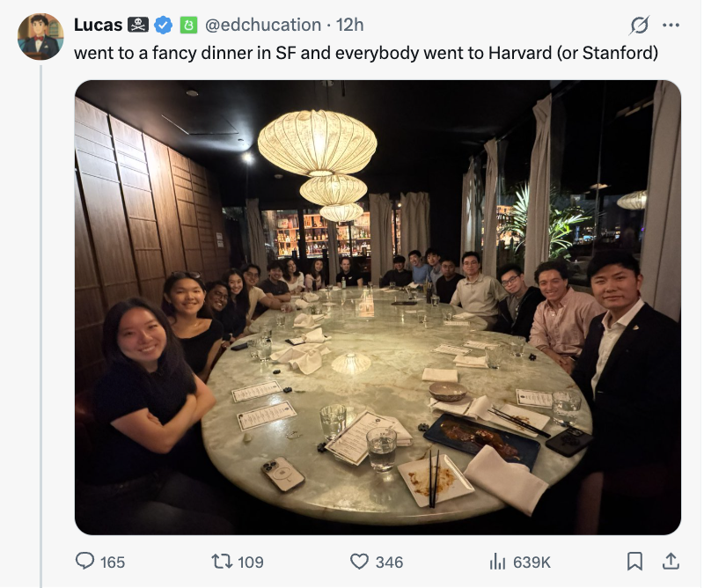The width and height of the screenshot is (704, 588).
Task: Click the 346 likes count
Action: click(389, 562)
